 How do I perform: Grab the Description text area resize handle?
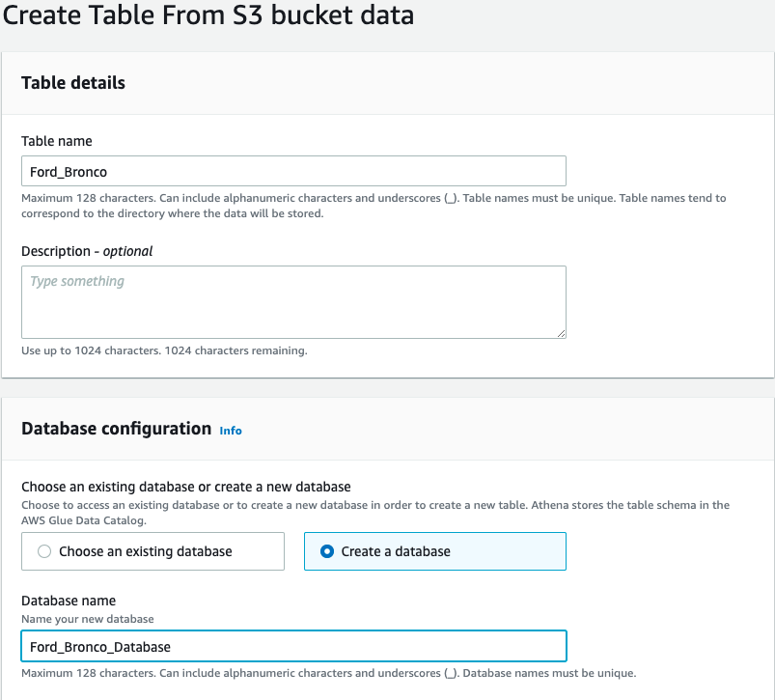pyautogui.click(x=560, y=332)
